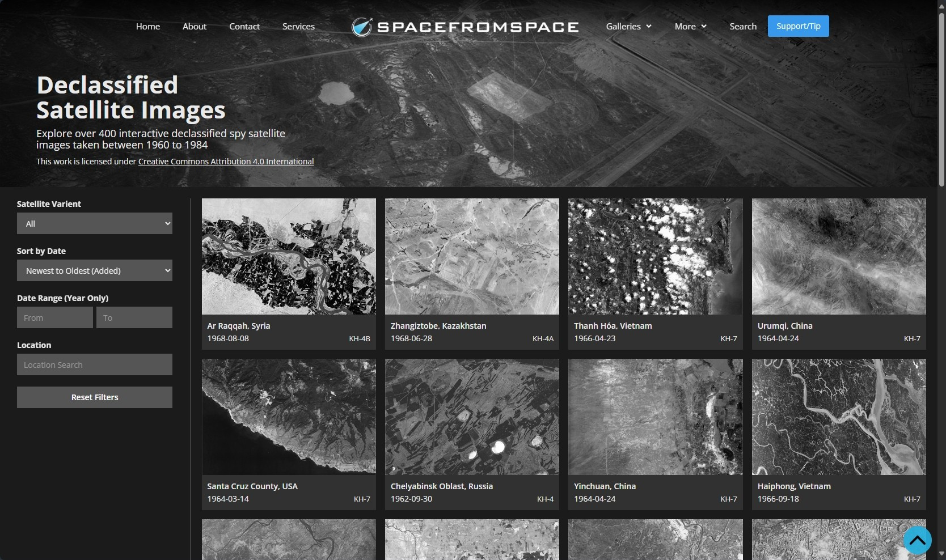
Task: Open the Ar Raqqah, Syria thumbnail
Action: [x=289, y=256]
